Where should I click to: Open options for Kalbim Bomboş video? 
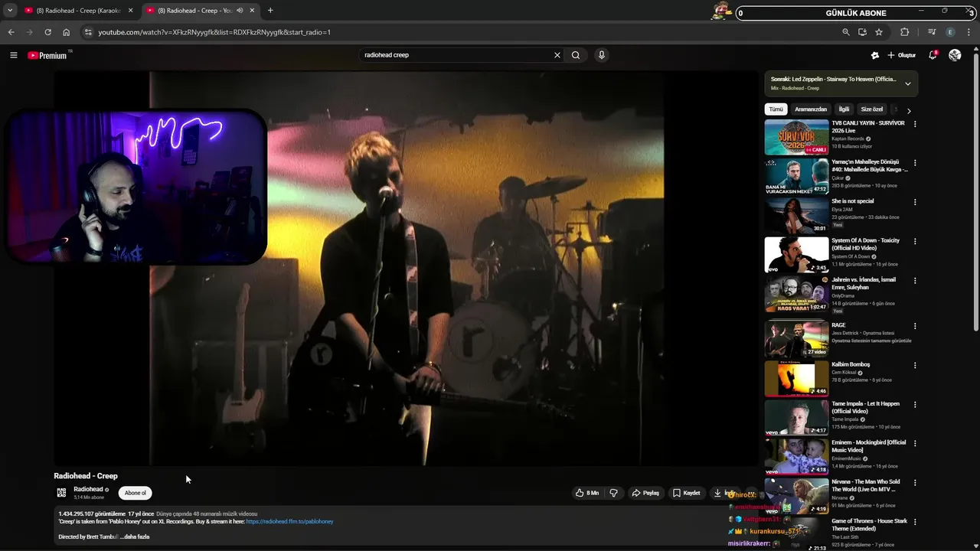pyautogui.click(x=915, y=365)
